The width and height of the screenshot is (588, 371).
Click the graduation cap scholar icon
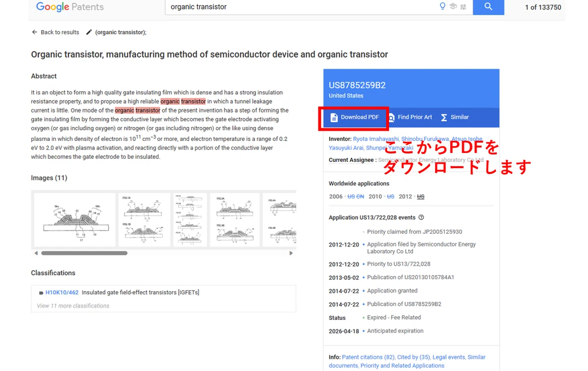click(x=453, y=7)
